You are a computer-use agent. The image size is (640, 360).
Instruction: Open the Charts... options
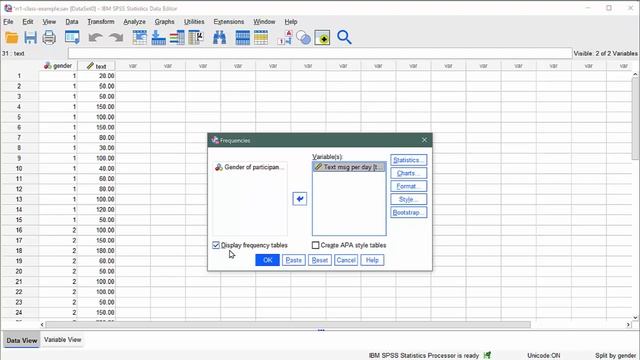pyautogui.click(x=409, y=173)
